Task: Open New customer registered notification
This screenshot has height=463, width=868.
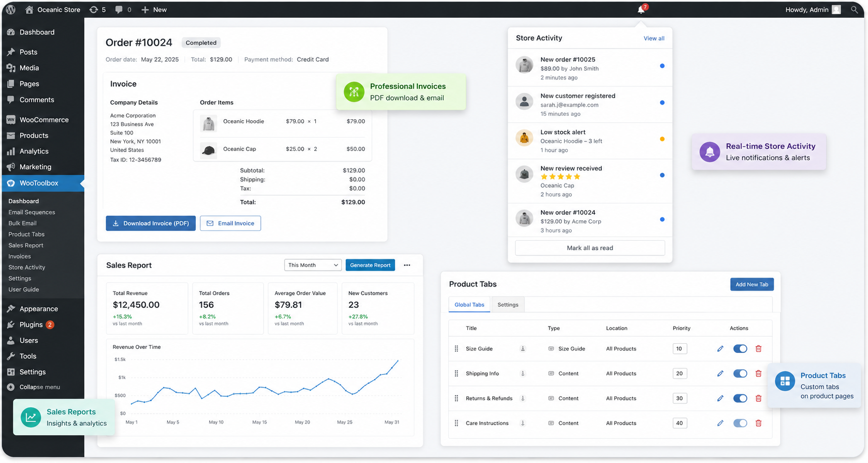Action: pos(590,105)
